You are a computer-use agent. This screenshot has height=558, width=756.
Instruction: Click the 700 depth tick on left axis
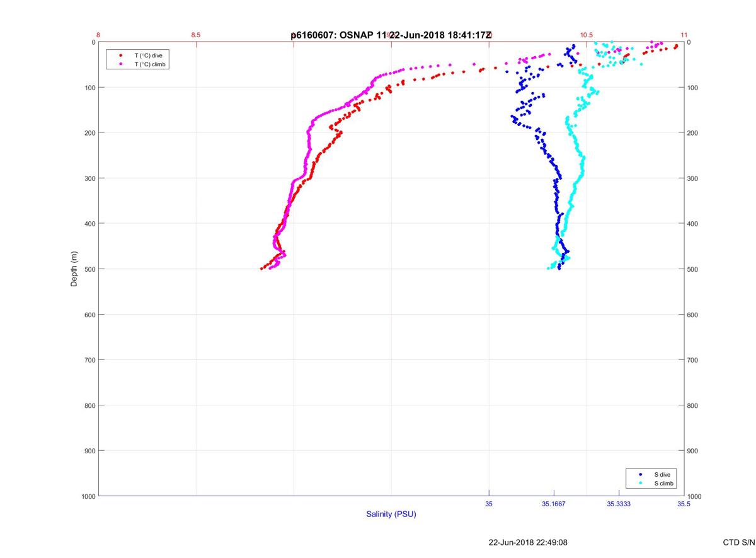click(x=89, y=360)
